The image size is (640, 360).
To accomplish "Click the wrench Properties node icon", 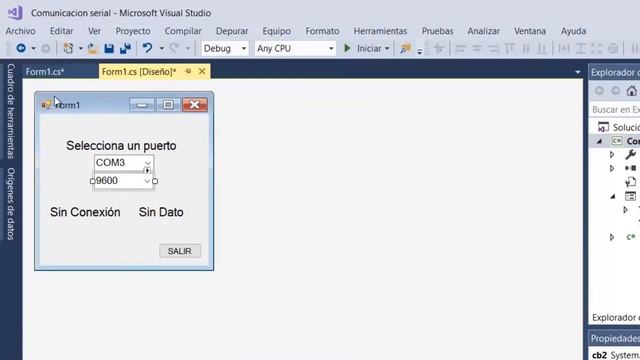I will [630, 155].
